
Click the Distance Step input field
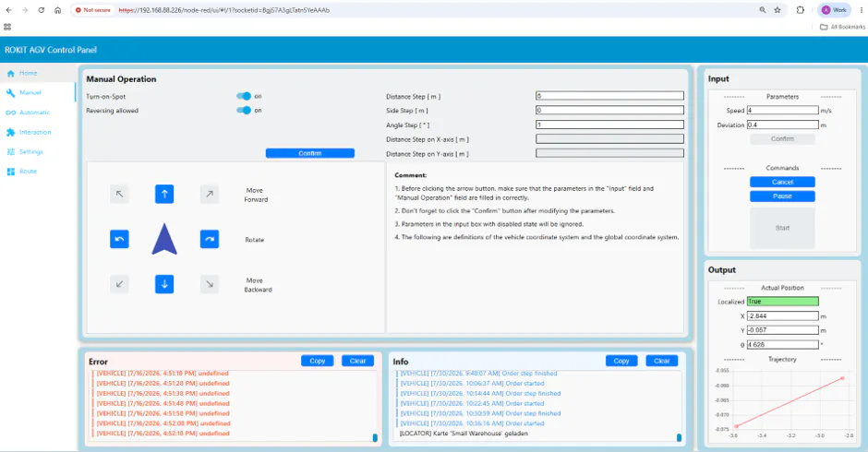click(609, 96)
